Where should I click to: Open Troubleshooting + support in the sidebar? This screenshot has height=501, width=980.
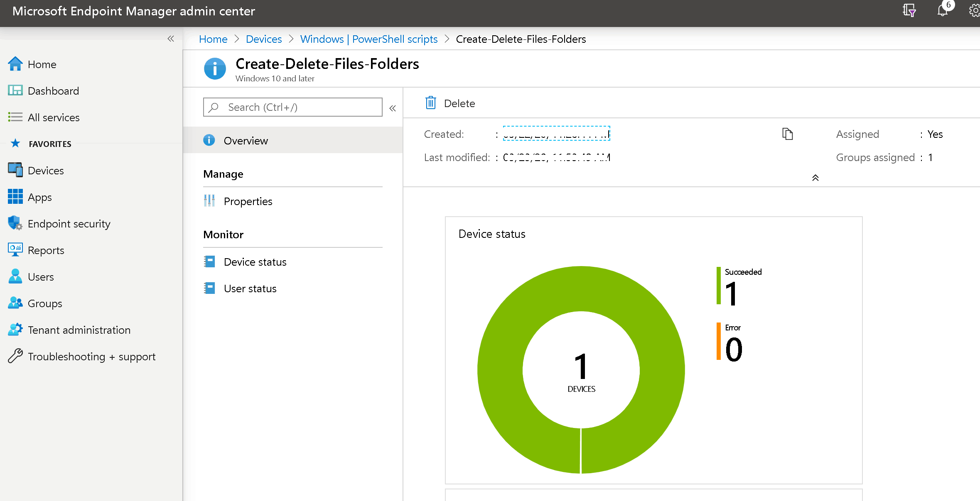91,356
